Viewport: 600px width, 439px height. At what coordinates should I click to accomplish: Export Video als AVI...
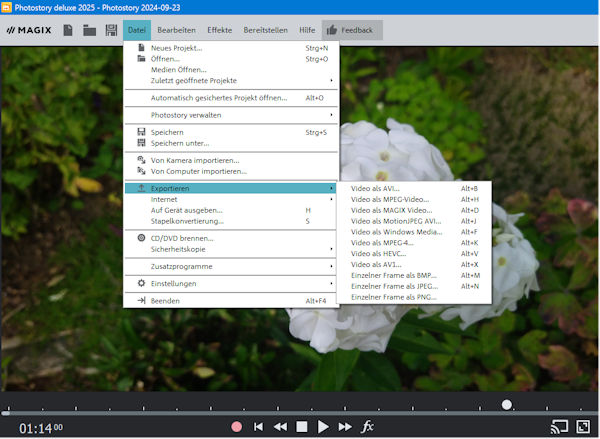tap(414, 189)
